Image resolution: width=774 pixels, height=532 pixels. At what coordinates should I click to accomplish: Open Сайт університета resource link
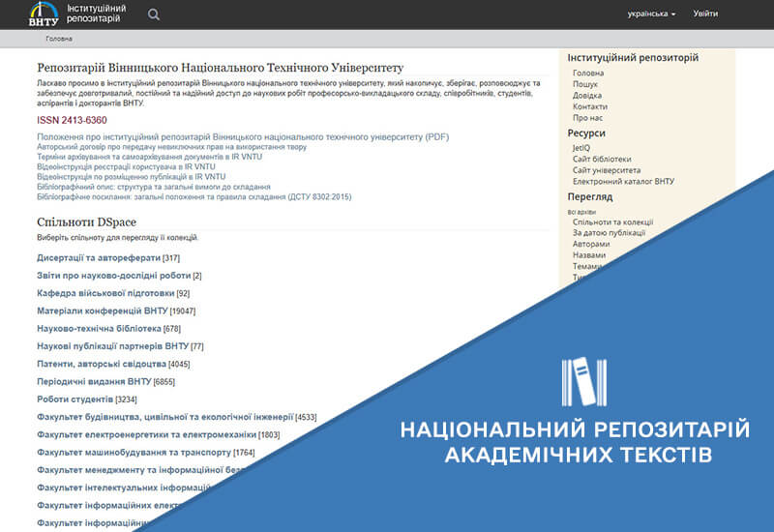(607, 170)
